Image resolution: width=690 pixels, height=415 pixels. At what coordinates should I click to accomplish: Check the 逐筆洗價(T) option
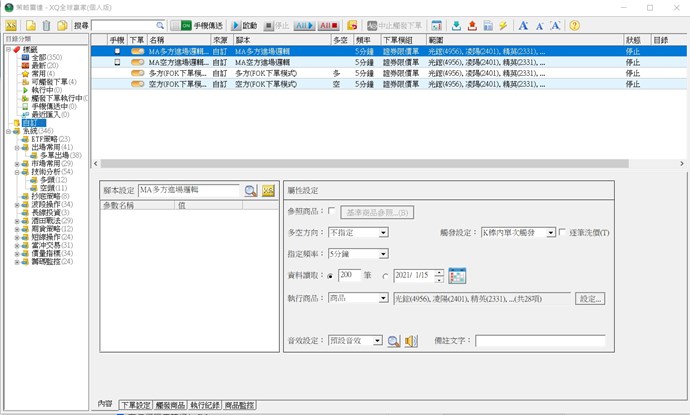(562, 233)
